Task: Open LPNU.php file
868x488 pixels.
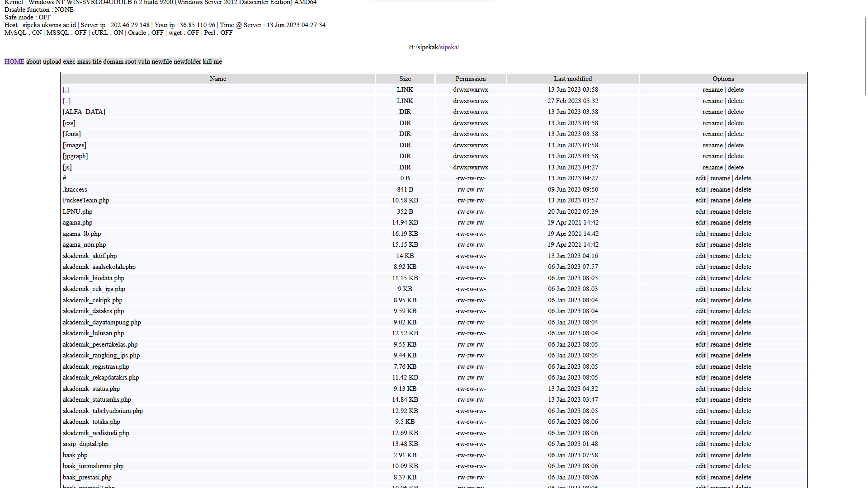Action: 78,211
